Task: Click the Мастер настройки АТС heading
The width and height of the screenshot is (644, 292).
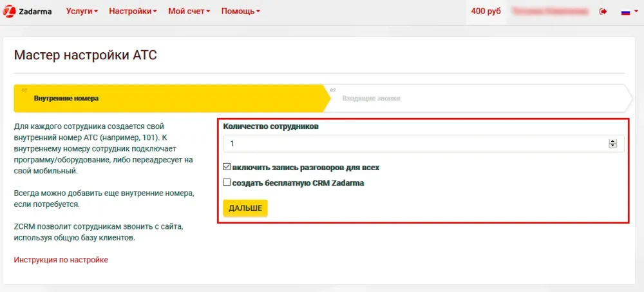Action: click(86, 55)
